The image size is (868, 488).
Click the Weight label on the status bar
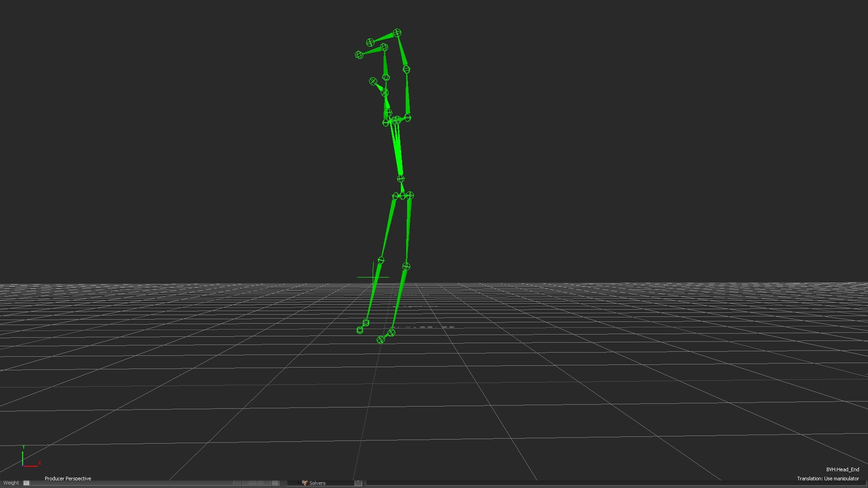pyautogui.click(x=10, y=483)
